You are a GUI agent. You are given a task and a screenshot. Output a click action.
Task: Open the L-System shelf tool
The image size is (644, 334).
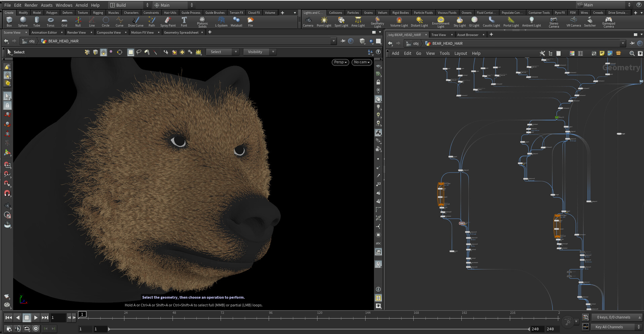(221, 21)
